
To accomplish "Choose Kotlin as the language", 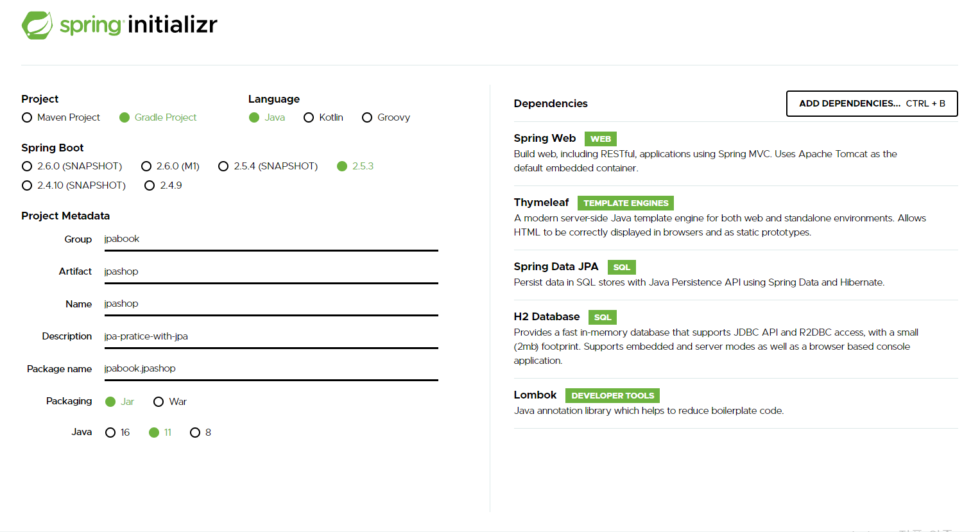I will coord(323,117).
